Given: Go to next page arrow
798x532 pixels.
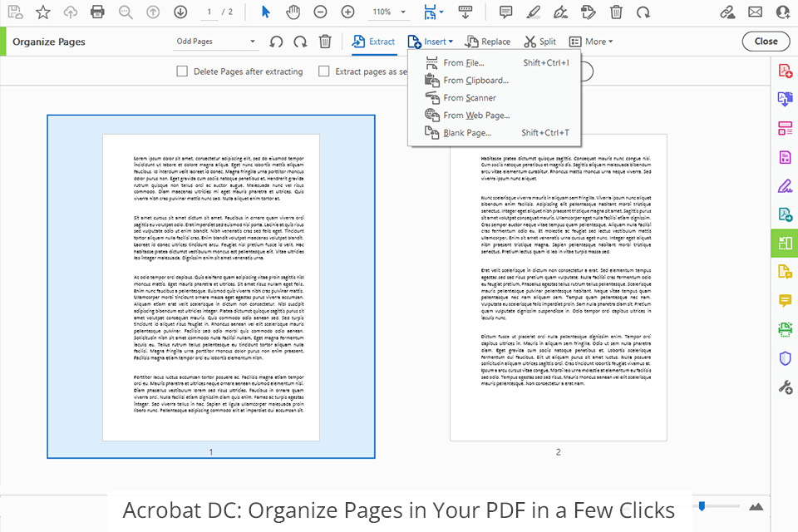Looking at the screenshot, I should point(180,12).
